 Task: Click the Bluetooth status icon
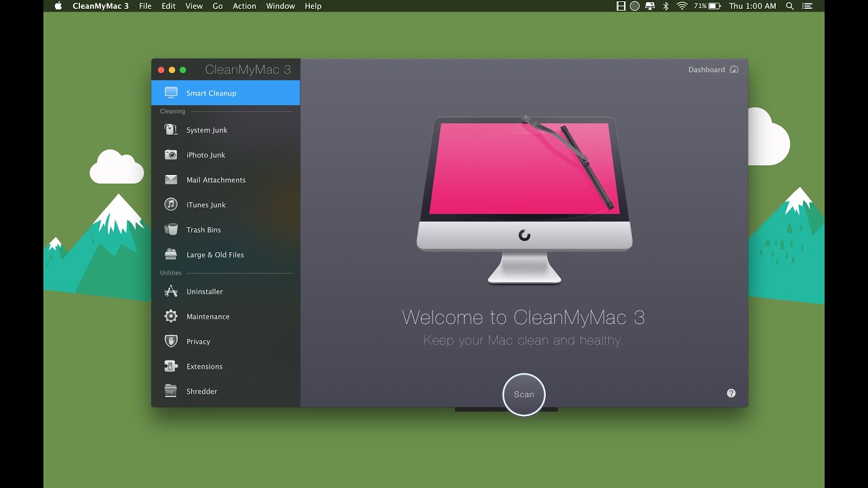pyautogui.click(x=665, y=6)
